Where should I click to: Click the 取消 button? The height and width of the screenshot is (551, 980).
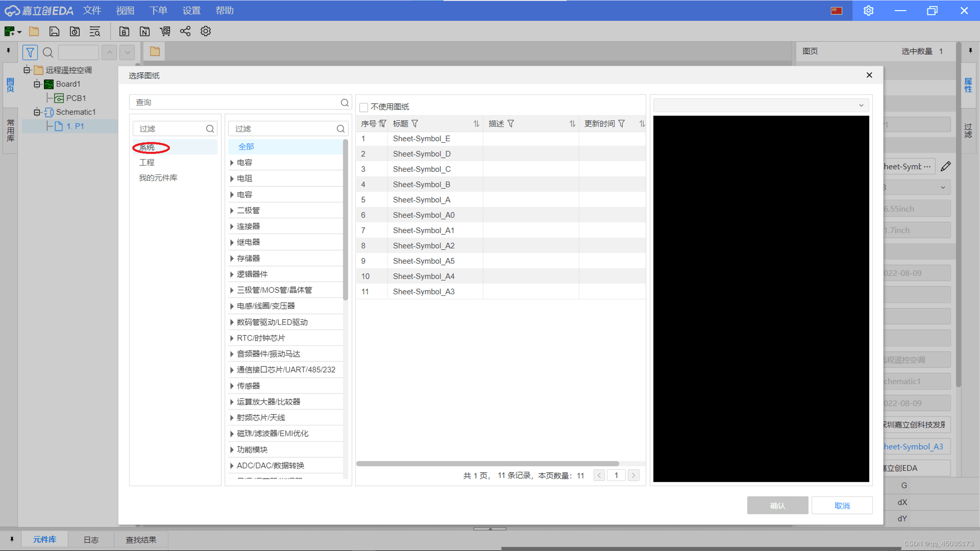coord(842,505)
